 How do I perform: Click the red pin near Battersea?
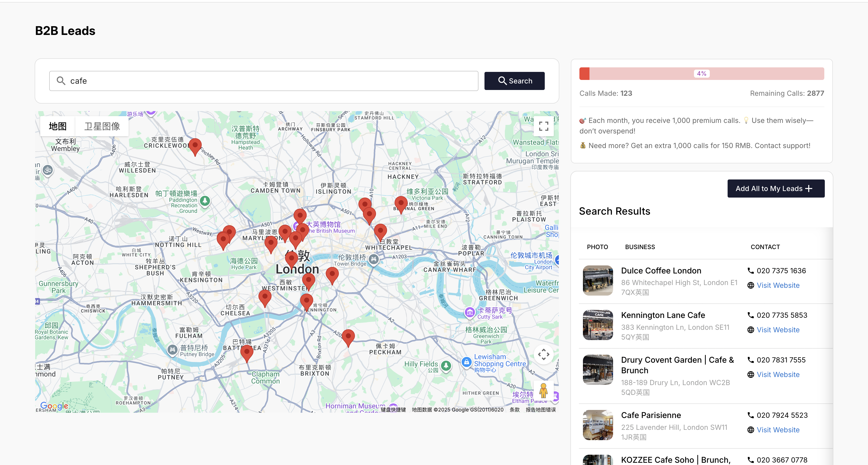tap(247, 353)
